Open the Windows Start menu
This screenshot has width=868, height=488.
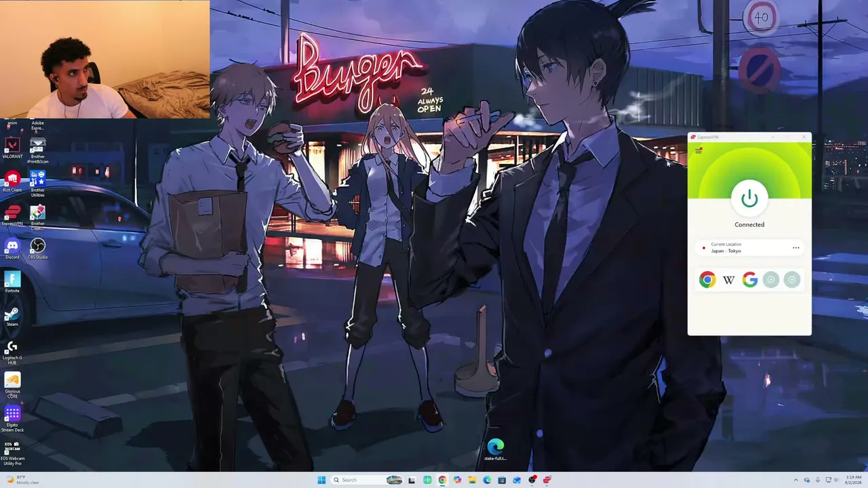pyautogui.click(x=321, y=480)
